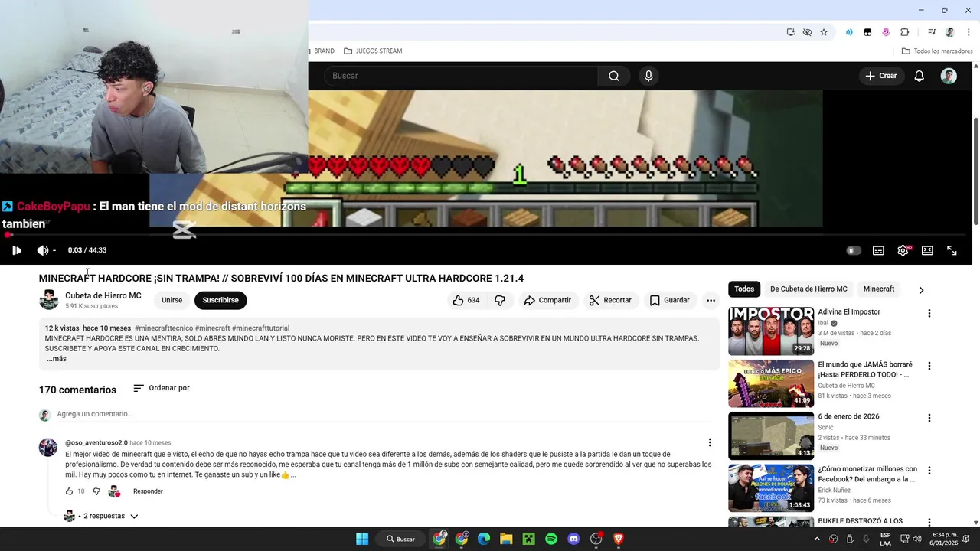
Task: Open the Recortar clip button
Action: [610, 300]
